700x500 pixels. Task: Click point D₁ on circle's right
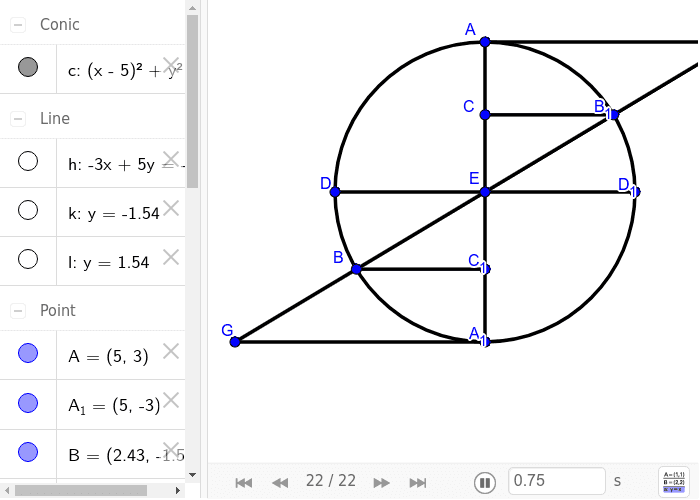click(635, 192)
